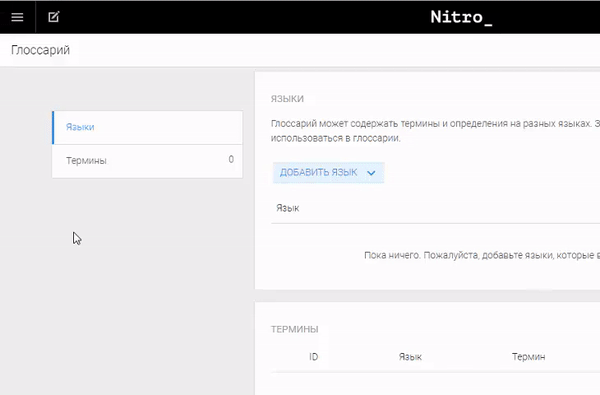Click the glossary description paragraph text
Image resolution: width=600 pixels, height=395 pixels.
(435, 131)
